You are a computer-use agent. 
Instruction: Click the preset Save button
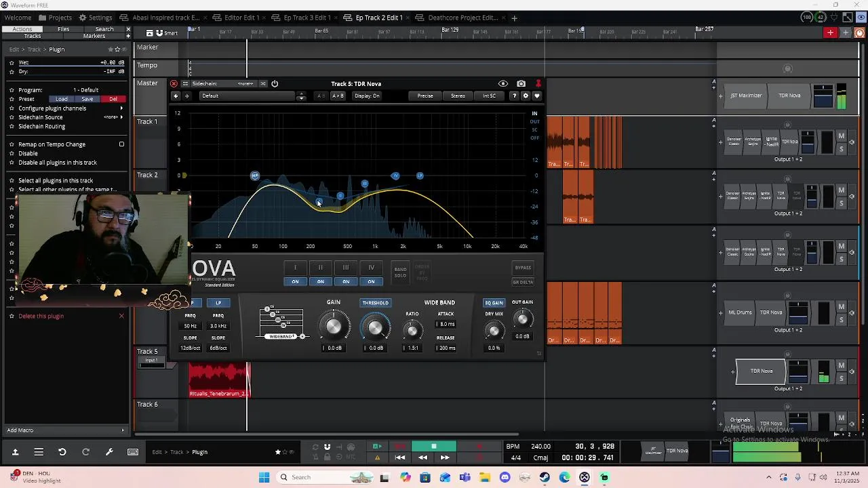87,99
